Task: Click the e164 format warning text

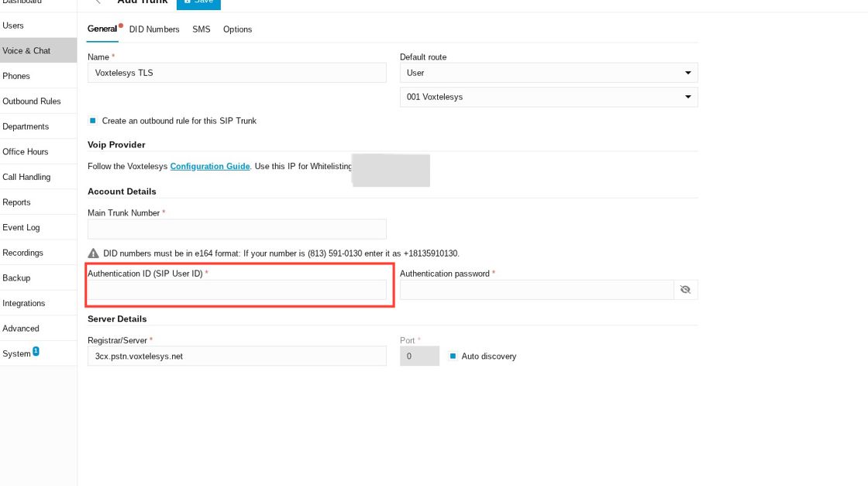Action: click(x=281, y=253)
